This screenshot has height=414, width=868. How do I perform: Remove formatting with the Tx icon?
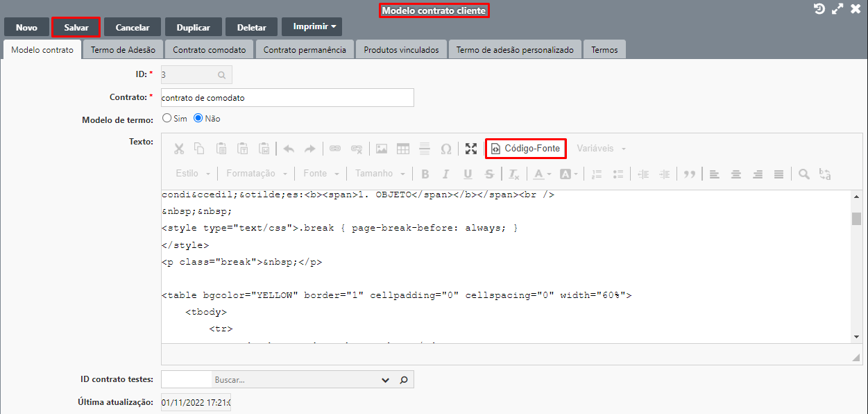coord(513,174)
